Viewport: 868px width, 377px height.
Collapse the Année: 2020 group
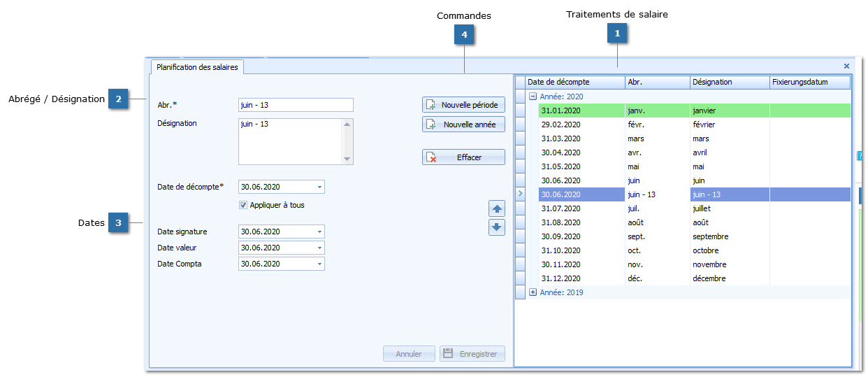pos(533,97)
